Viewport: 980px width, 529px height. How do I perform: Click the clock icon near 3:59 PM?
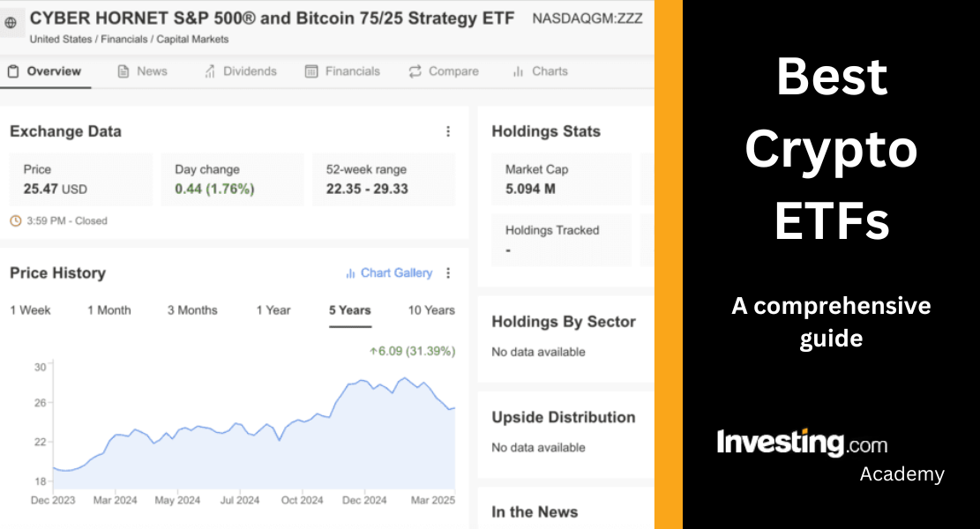click(x=15, y=221)
